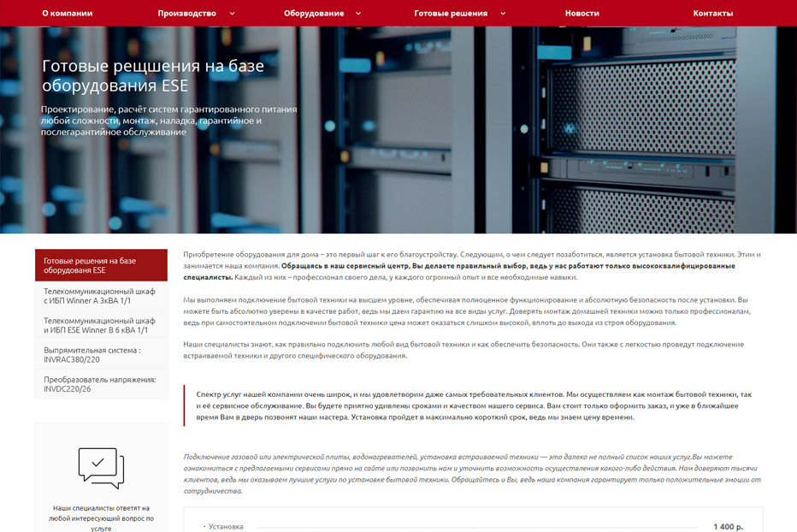
Task: Click the paragraph starting Мы выполняем подключение
Action: (x=467, y=310)
